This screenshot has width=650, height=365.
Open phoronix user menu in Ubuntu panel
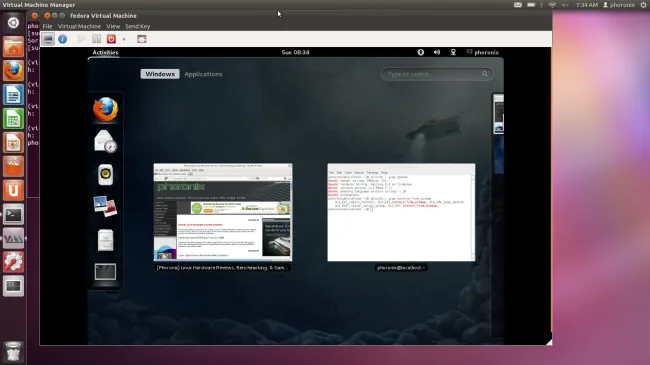click(619, 5)
